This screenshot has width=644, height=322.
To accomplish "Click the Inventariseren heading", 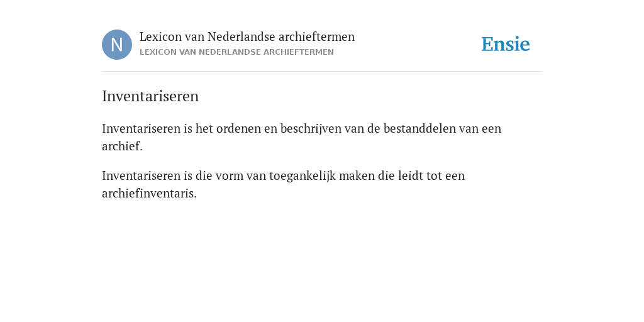I will coord(150,96).
